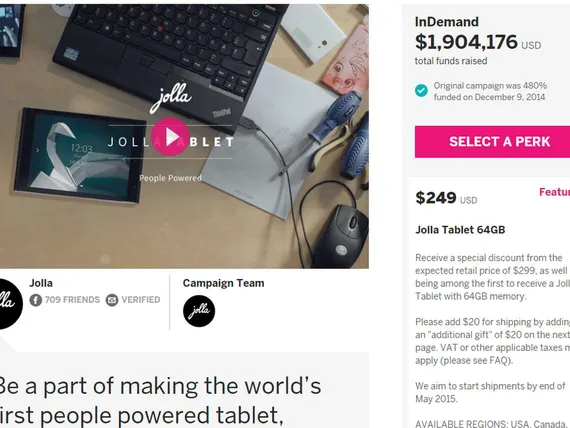The image size is (570, 428).
Task: Click the Jolla script logo on video
Action: [170, 98]
